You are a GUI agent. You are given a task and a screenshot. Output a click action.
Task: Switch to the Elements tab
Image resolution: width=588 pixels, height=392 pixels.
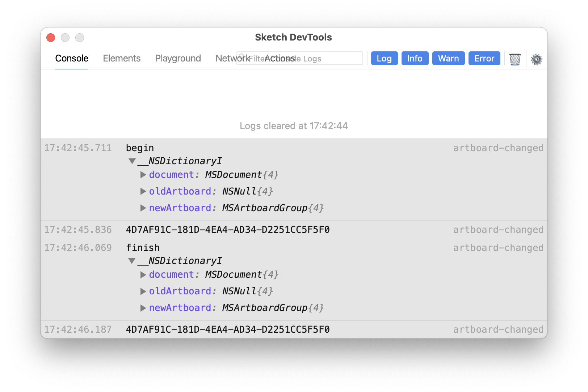[x=122, y=58]
